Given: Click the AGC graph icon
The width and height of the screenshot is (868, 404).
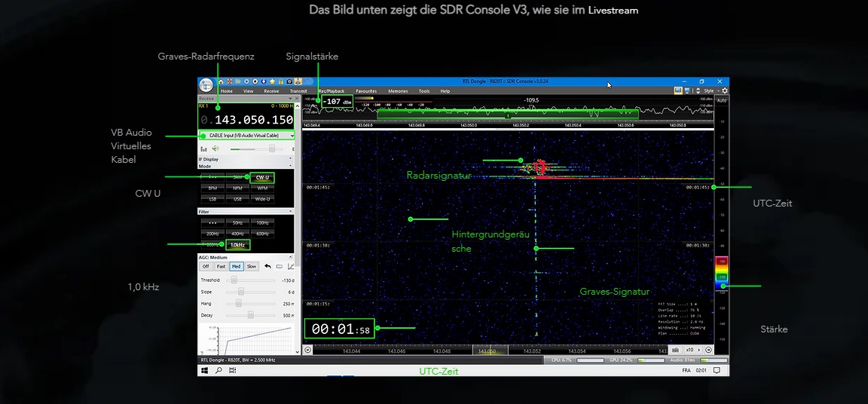Looking at the screenshot, I should [x=291, y=266].
